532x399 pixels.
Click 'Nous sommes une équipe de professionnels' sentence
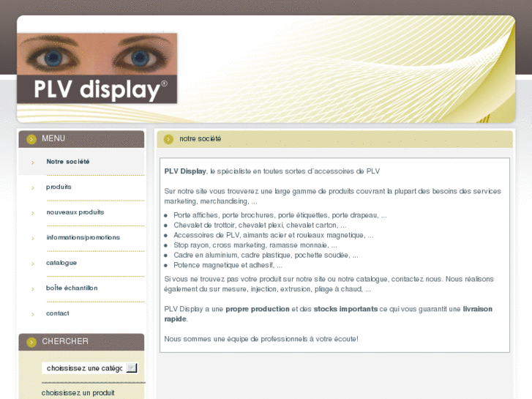261,339
